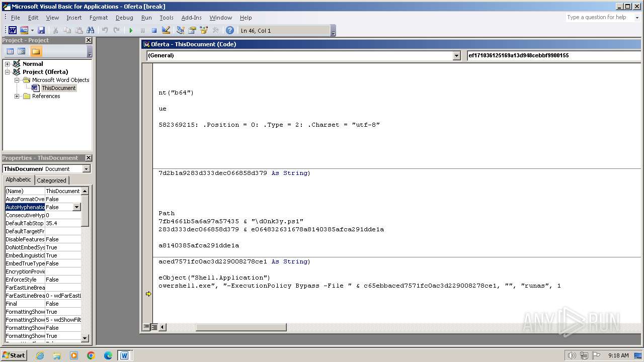Close the Properties panel
This screenshot has height=362, width=644.
89,158
